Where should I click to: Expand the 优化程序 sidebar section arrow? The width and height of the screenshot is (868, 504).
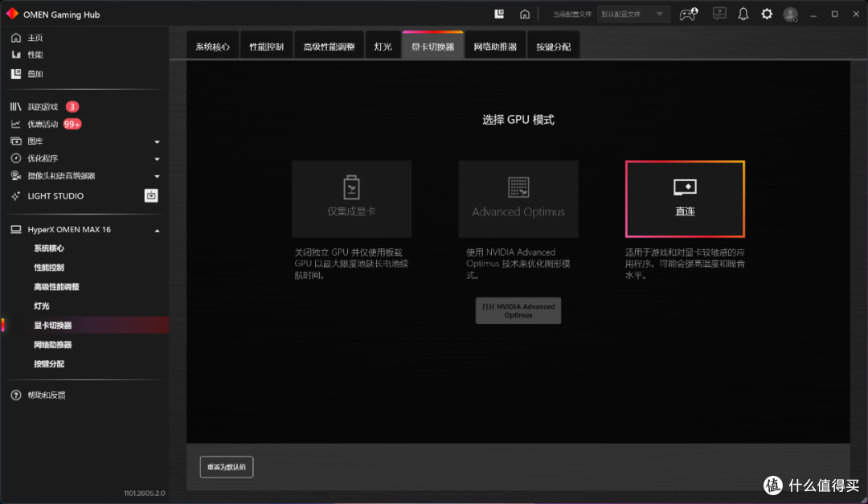click(158, 159)
